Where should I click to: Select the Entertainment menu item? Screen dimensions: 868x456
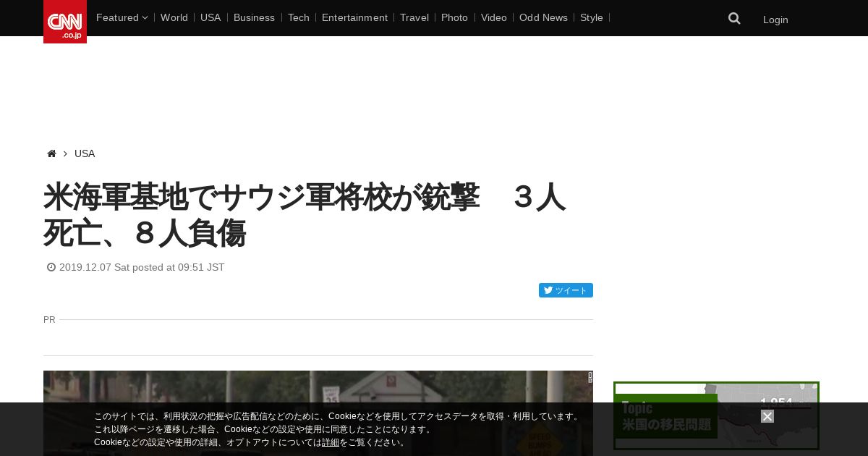[x=354, y=17]
